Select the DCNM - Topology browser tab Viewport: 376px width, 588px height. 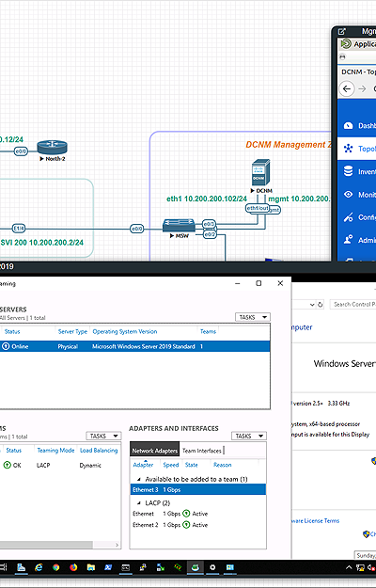tap(358, 72)
